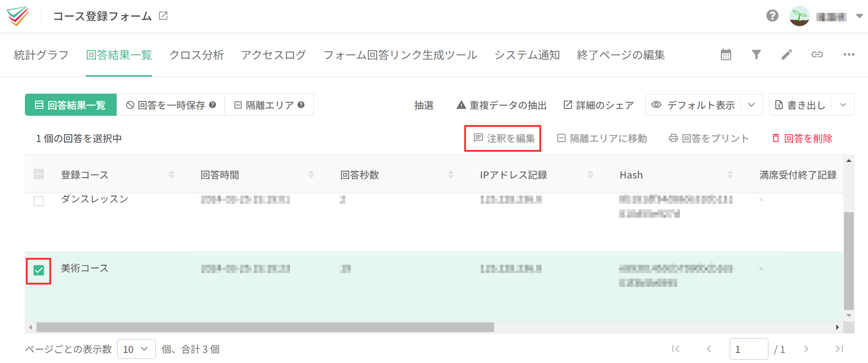The height and width of the screenshot is (363, 868).
Task: Click the page number input field
Action: coord(749,349)
